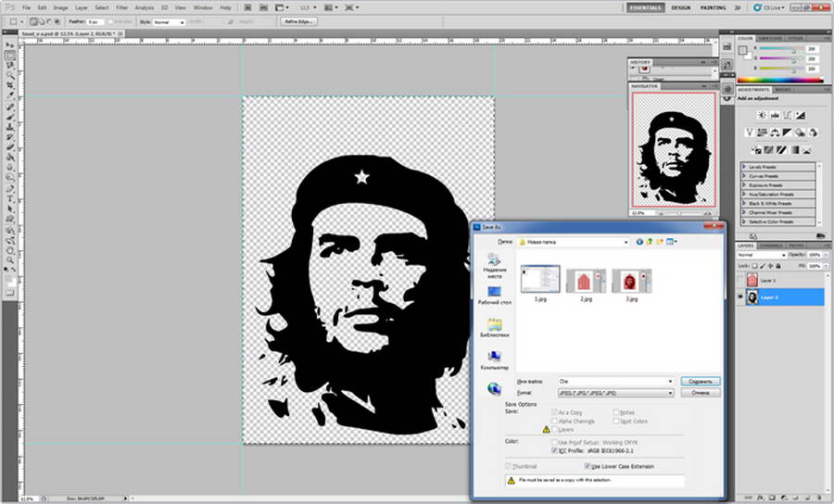Add a Hue/Saturation adjustment

coord(762,132)
